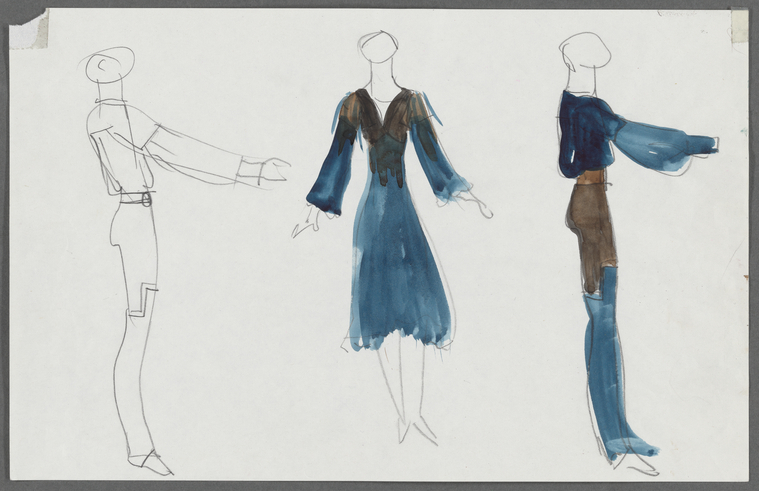
Task: Click the torn tape at top-left corner
Action: point(29,30)
